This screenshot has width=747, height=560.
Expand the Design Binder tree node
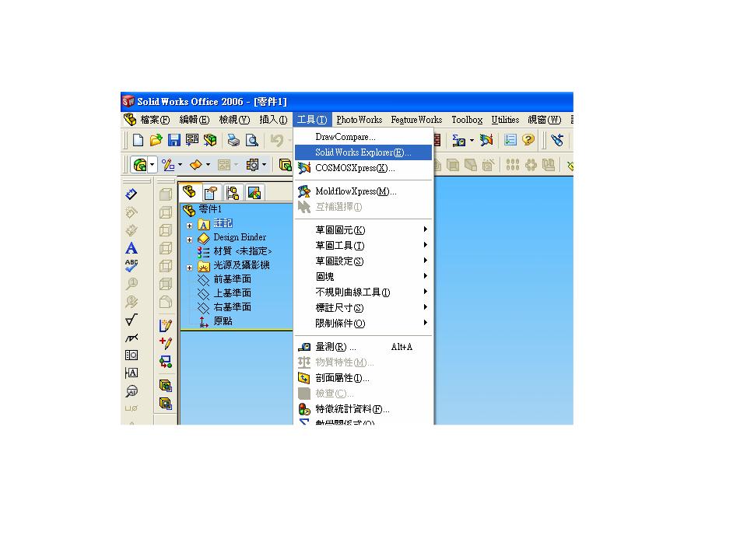(x=190, y=240)
